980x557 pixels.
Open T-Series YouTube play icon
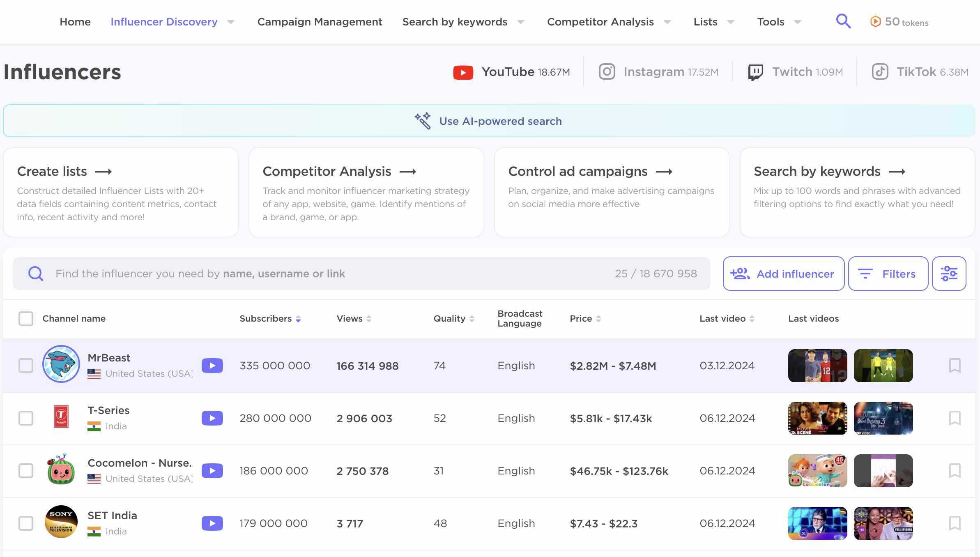click(212, 418)
